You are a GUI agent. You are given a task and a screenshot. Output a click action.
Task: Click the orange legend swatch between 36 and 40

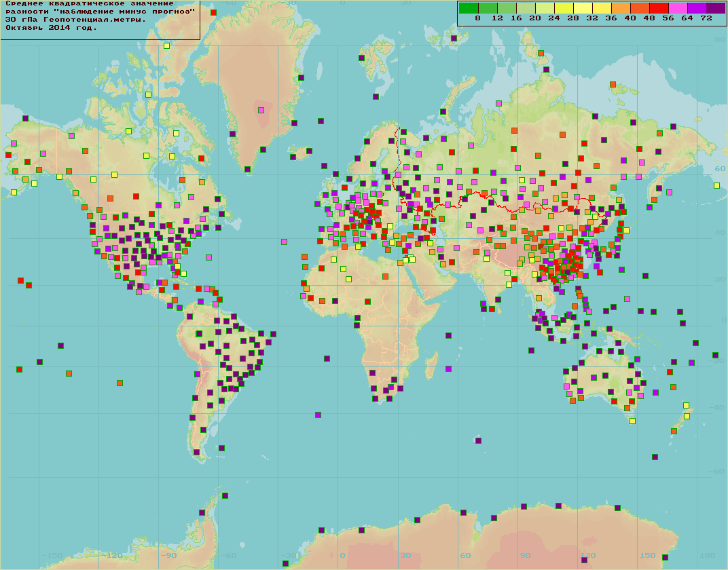point(621,7)
